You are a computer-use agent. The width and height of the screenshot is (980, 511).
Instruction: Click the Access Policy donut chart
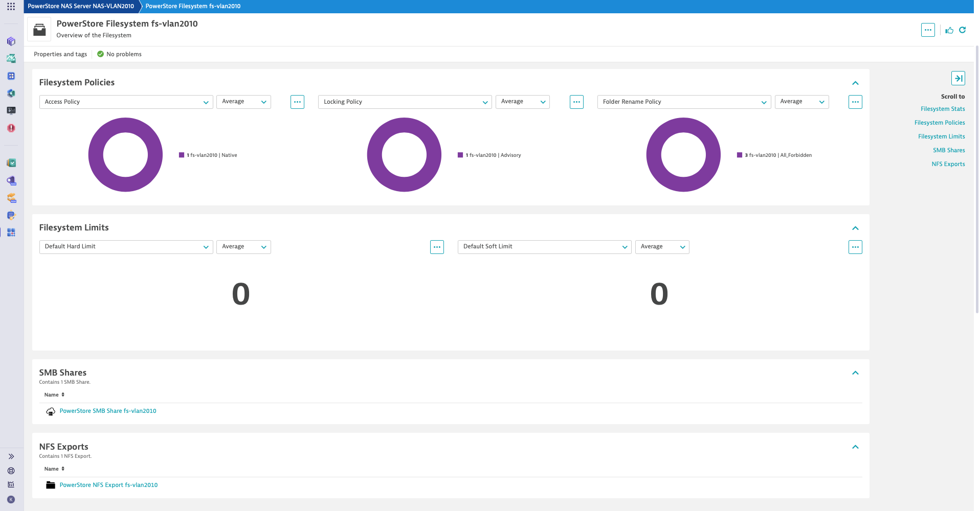click(x=125, y=155)
